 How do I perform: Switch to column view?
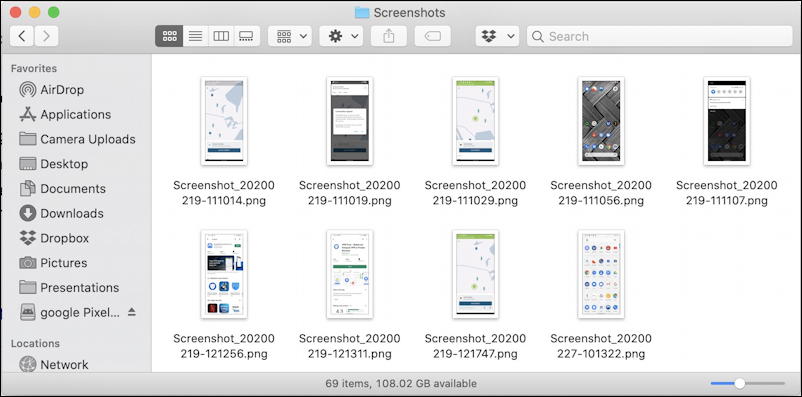click(x=221, y=36)
